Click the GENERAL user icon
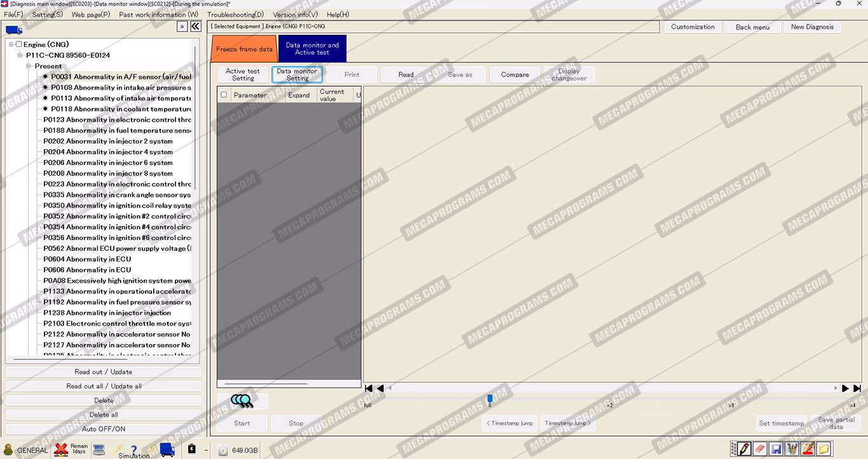The image size is (868, 459). click(8, 449)
